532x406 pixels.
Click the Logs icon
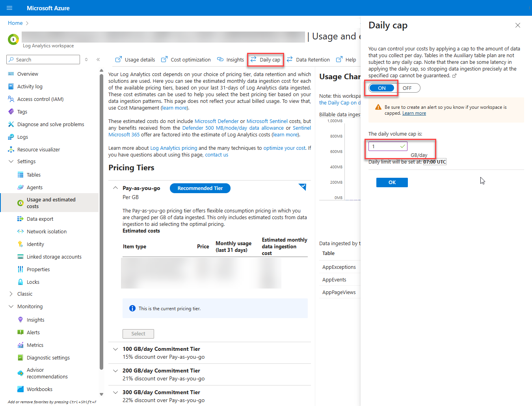click(x=11, y=137)
